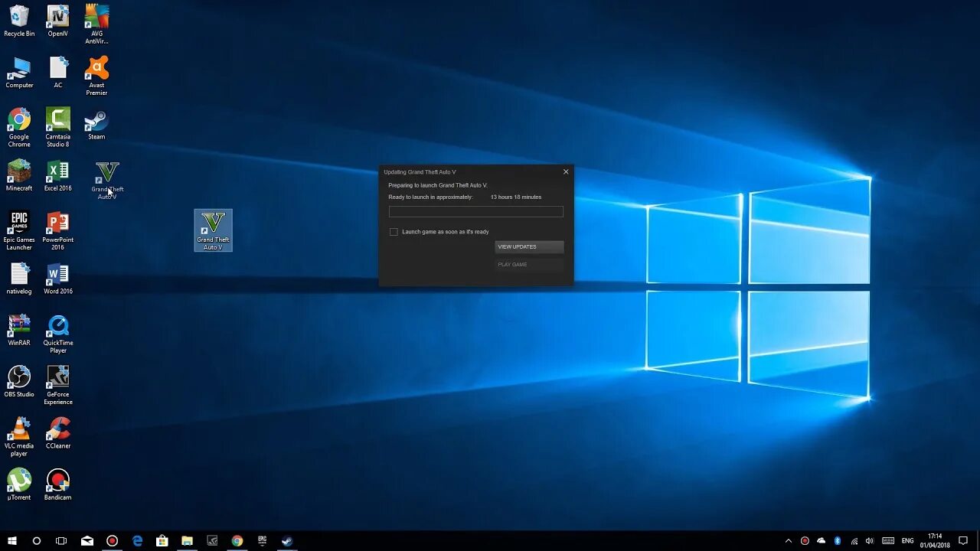This screenshot has width=980, height=551.
Task: Show hidden system tray icons
Action: tap(789, 540)
